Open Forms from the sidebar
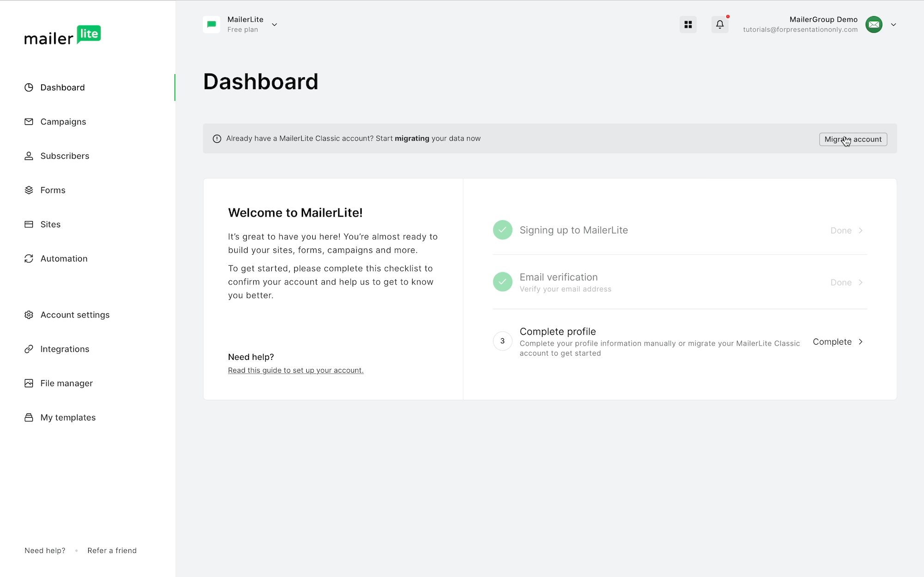Viewport: 924px width, 577px height. click(53, 190)
